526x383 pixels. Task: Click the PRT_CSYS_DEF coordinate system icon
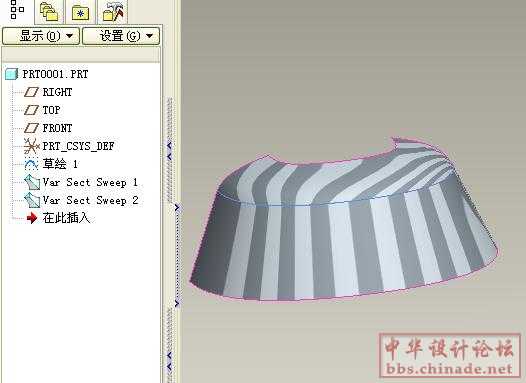pyautogui.click(x=32, y=146)
